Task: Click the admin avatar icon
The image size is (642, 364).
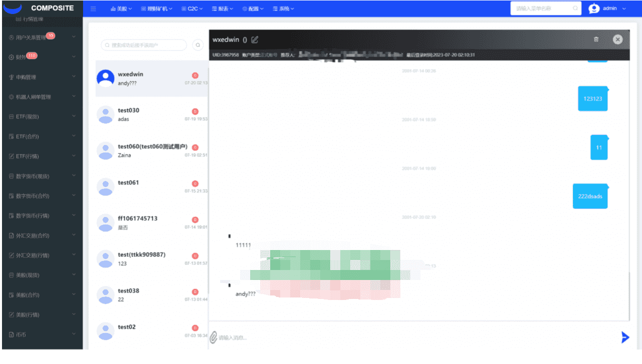Action: pyautogui.click(x=594, y=8)
